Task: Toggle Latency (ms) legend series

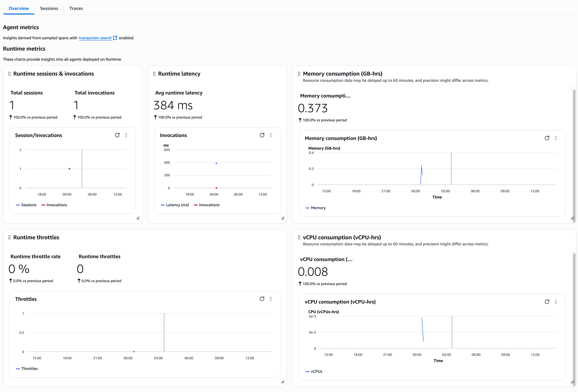Action: (175, 205)
